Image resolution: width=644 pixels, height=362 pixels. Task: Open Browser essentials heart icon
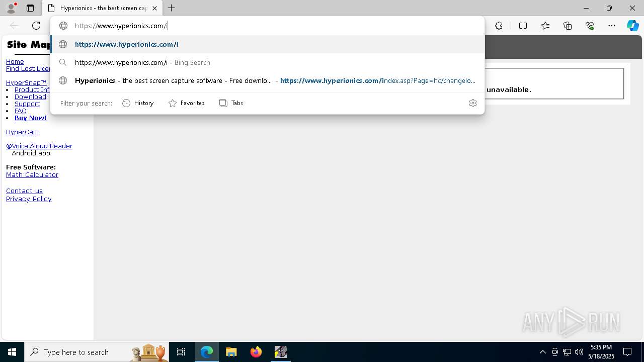pos(590,26)
